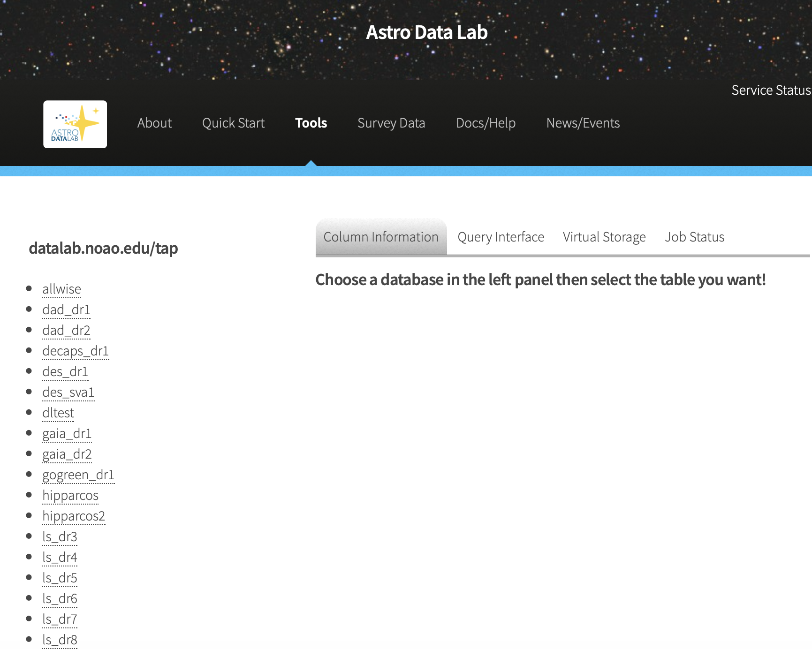
Task: Choose the gaia_dr2 database
Action: 67,454
